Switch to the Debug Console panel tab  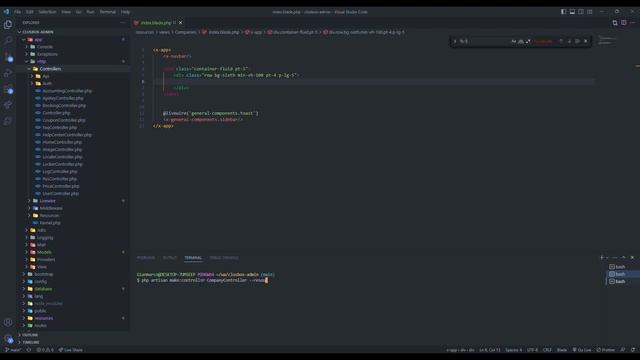coord(224,258)
